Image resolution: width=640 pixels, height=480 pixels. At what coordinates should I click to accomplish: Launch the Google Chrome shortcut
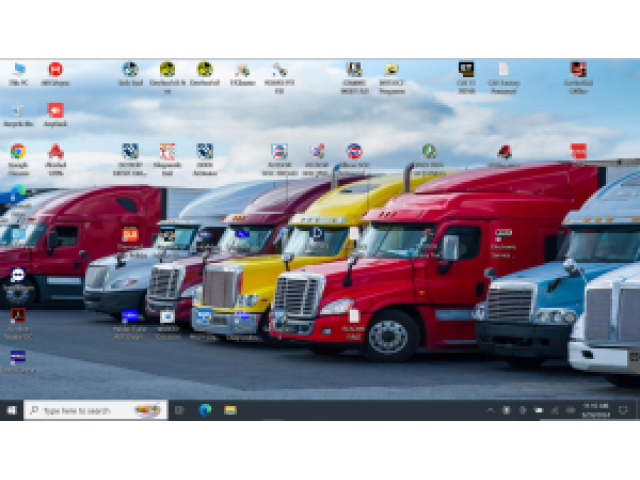point(18,153)
